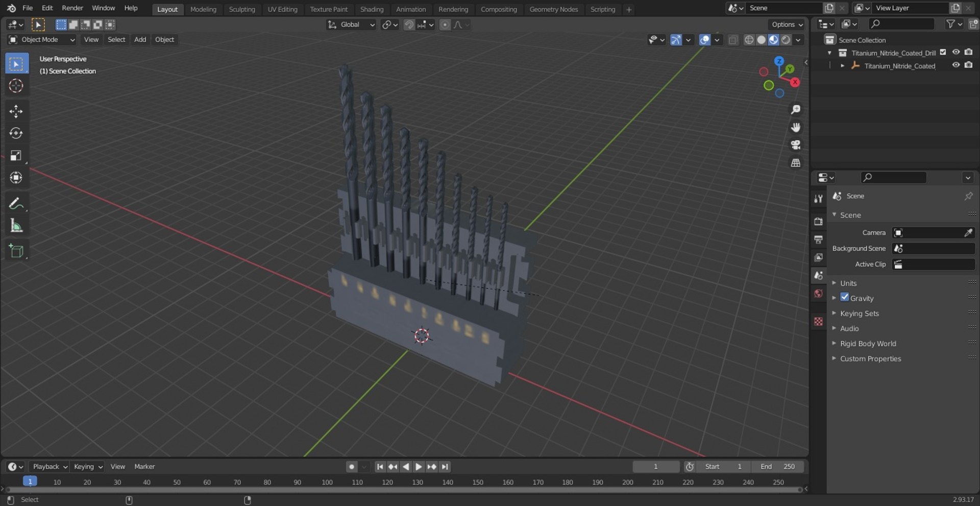Image resolution: width=980 pixels, height=506 pixels.
Task: Open the Tool properties tab
Action: pos(819,199)
